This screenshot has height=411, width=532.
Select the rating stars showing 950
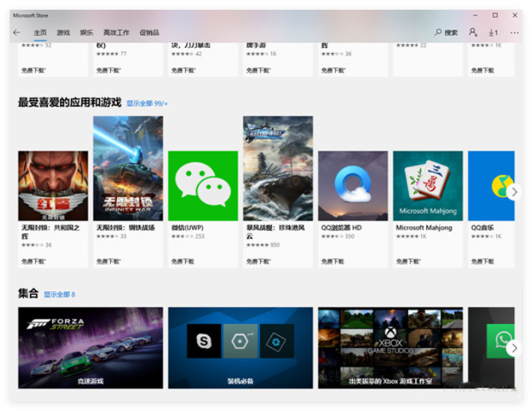pos(263,245)
